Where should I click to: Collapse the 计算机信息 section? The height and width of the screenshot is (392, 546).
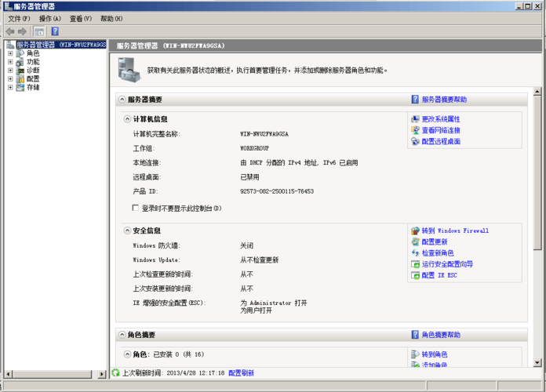coord(127,119)
